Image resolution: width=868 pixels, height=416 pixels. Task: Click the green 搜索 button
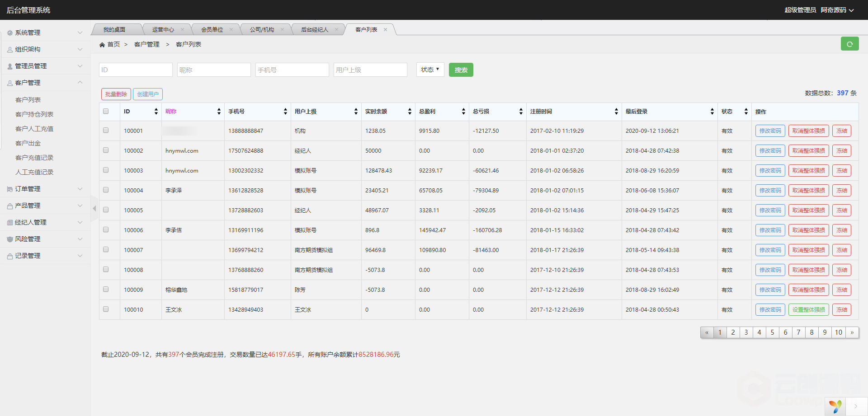pos(461,70)
